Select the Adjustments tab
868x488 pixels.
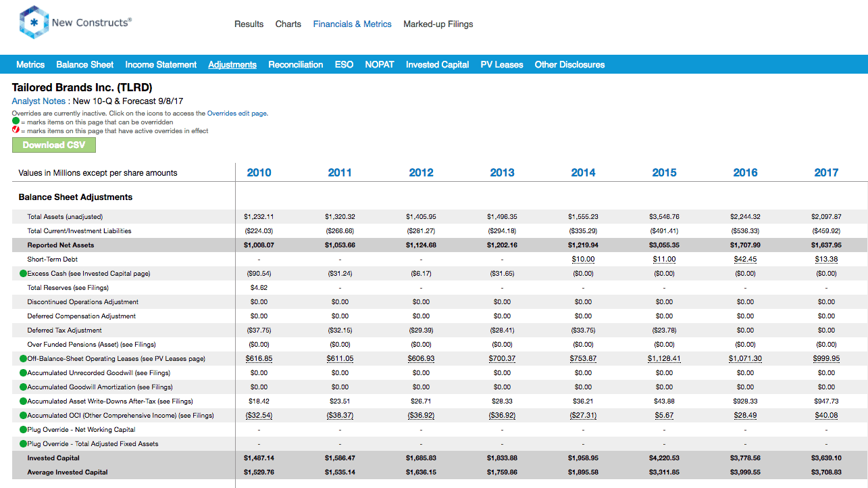coord(232,65)
